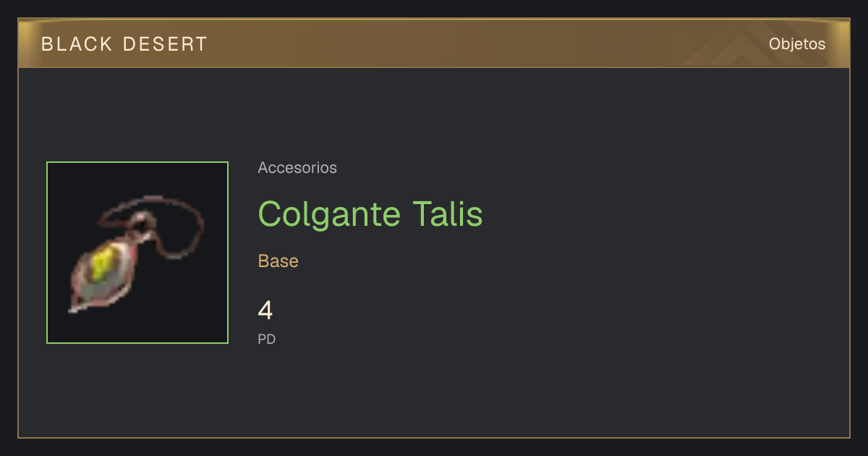
Task: Open the Objetos link in the header
Action: [797, 43]
